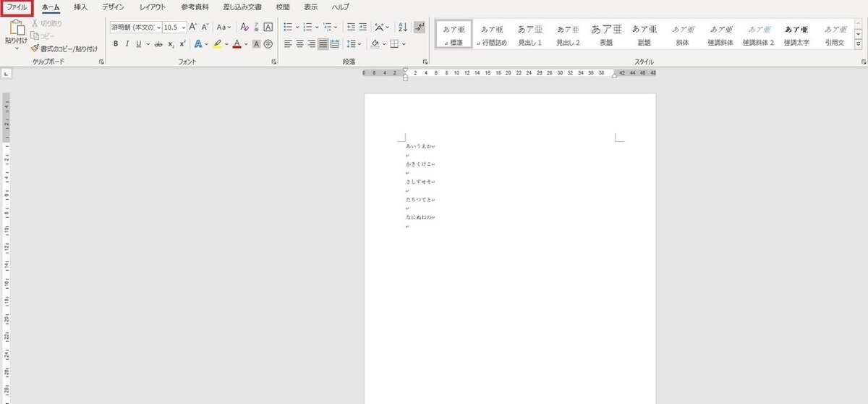Select the レイアウト tab
This screenshot has width=868, height=404.
click(x=153, y=7)
